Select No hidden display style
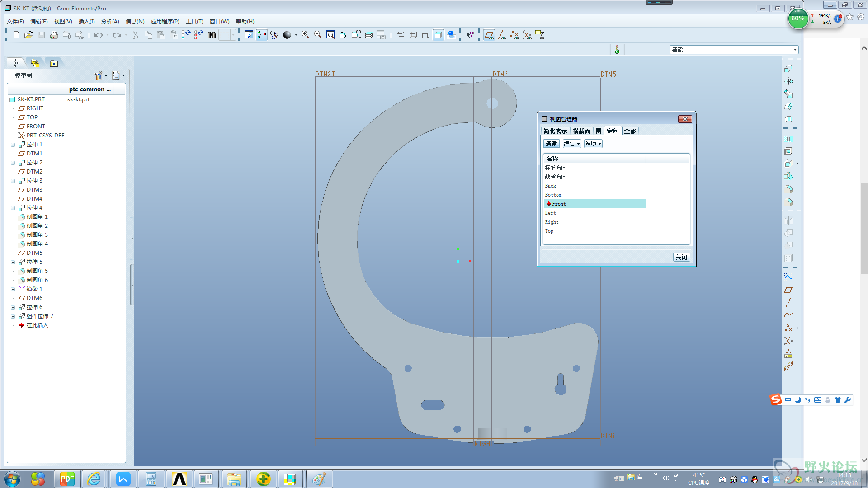 click(426, 35)
